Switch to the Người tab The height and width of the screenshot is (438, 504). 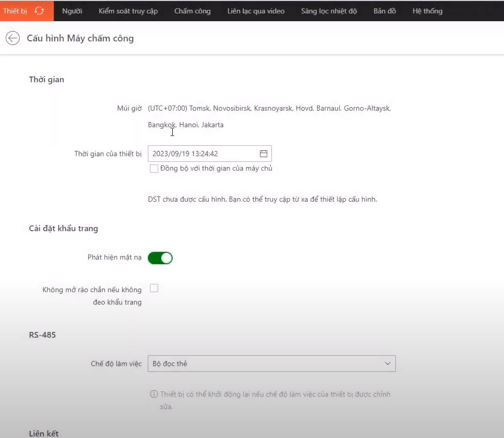[x=72, y=11]
